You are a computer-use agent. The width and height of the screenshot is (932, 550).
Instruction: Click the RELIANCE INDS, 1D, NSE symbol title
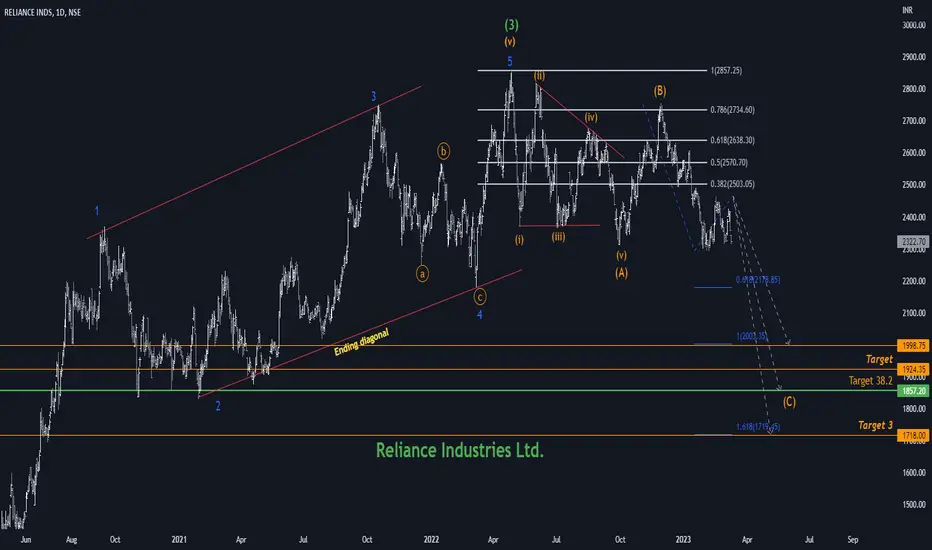click(42, 12)
